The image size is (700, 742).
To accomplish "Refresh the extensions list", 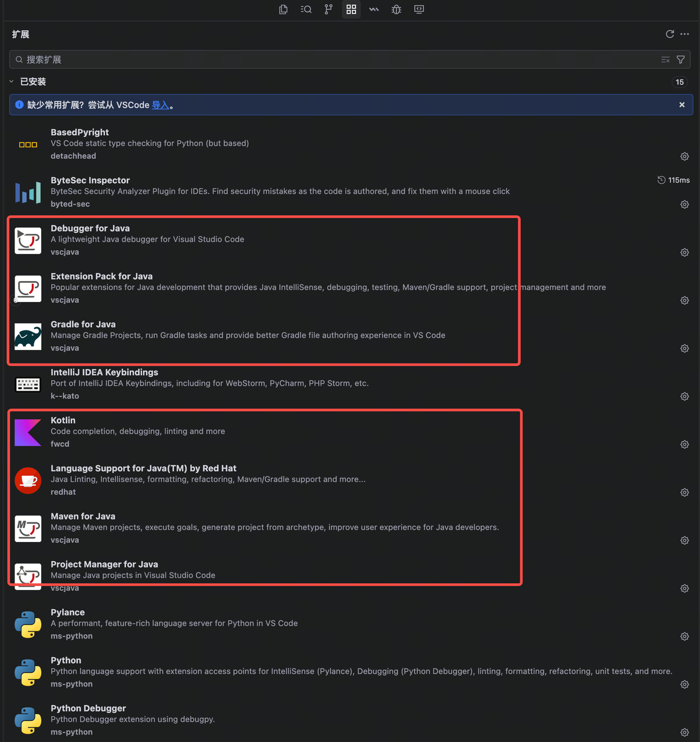I will pos(670,34).
